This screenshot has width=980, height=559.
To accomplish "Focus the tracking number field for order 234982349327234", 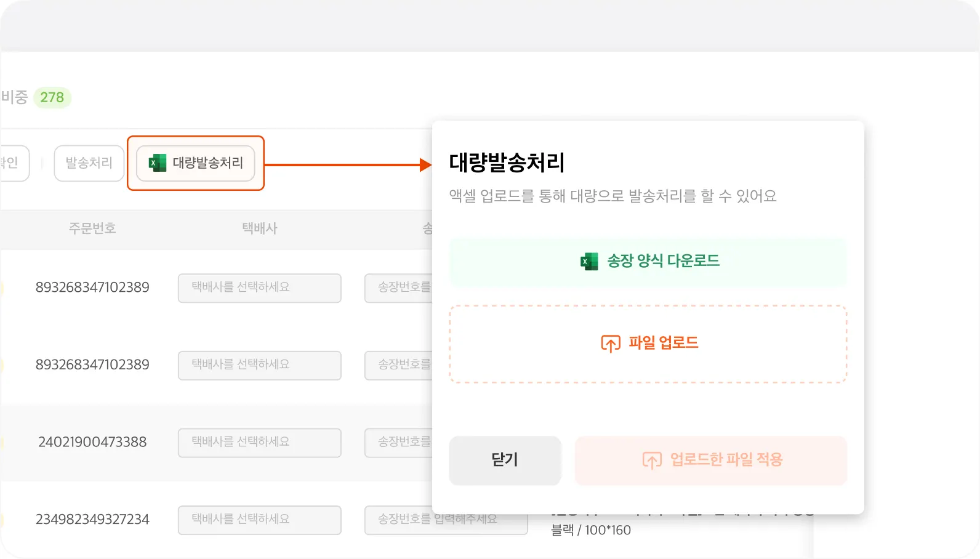I will tap(446, 520).
